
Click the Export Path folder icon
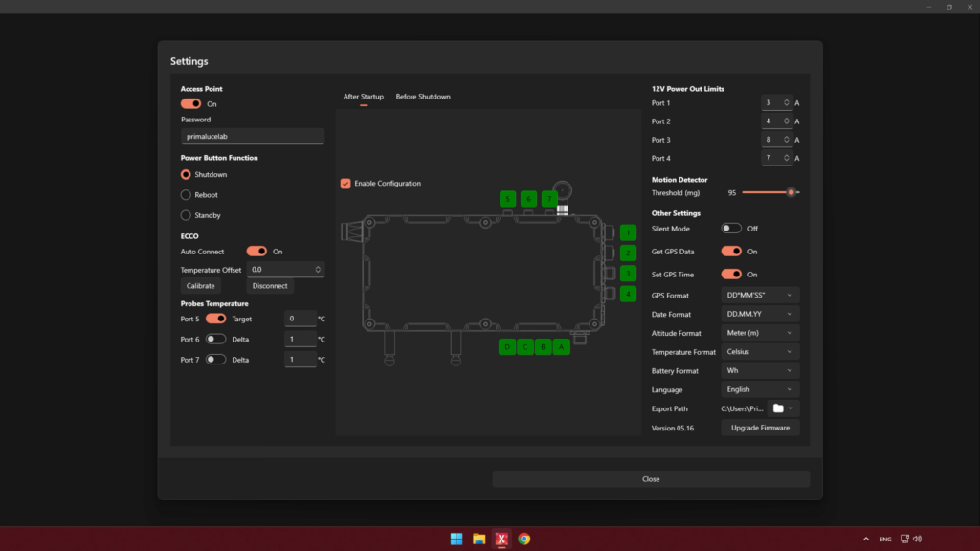778,408
